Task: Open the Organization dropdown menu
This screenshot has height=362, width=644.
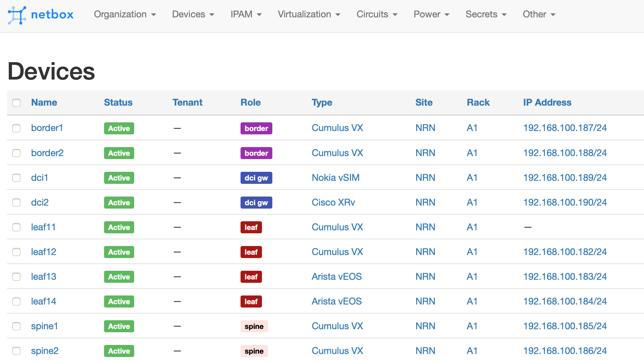Action: click(x=125, y=14)
